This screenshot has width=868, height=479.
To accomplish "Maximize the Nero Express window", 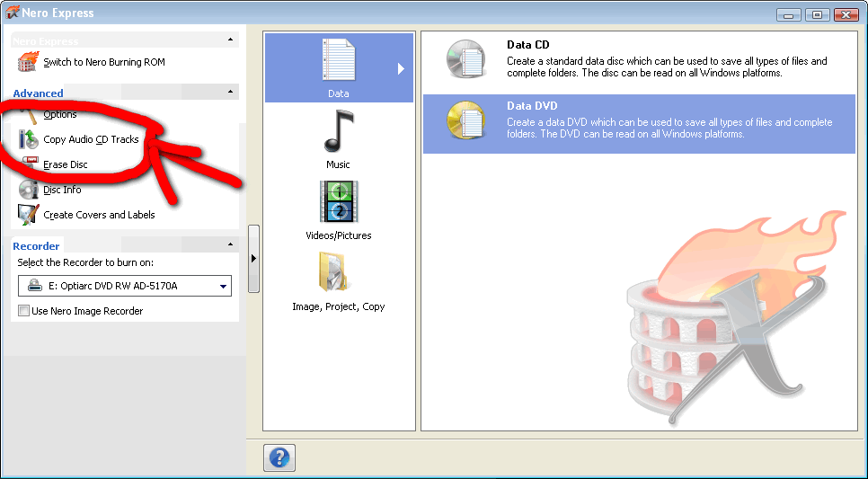I will coord(817,15).
